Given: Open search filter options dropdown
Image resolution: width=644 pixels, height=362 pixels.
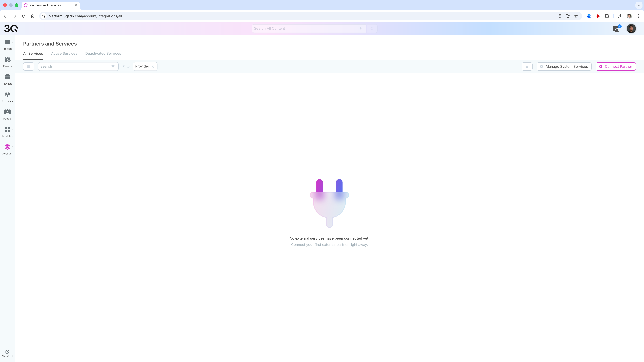Looking at the screenshot, I should (x=113, y=66).
